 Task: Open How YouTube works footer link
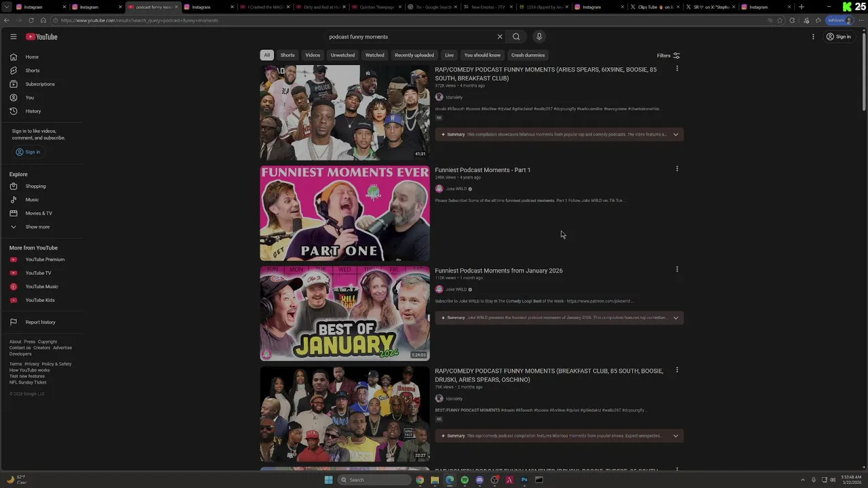click(29, 370)
